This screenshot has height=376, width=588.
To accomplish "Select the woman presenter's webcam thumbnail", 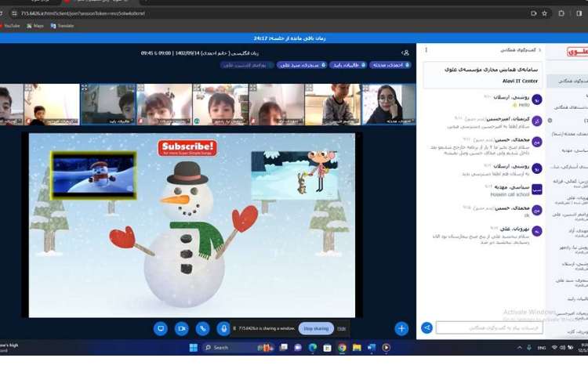I will click(x=388, y=104).
